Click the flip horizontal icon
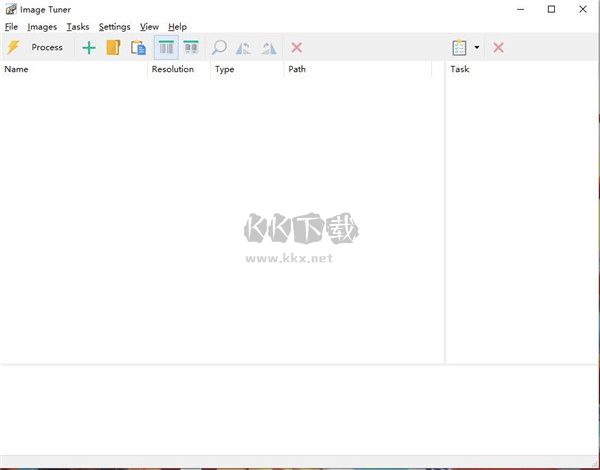This screenshot has width=600, height=470. click(244, 47)
